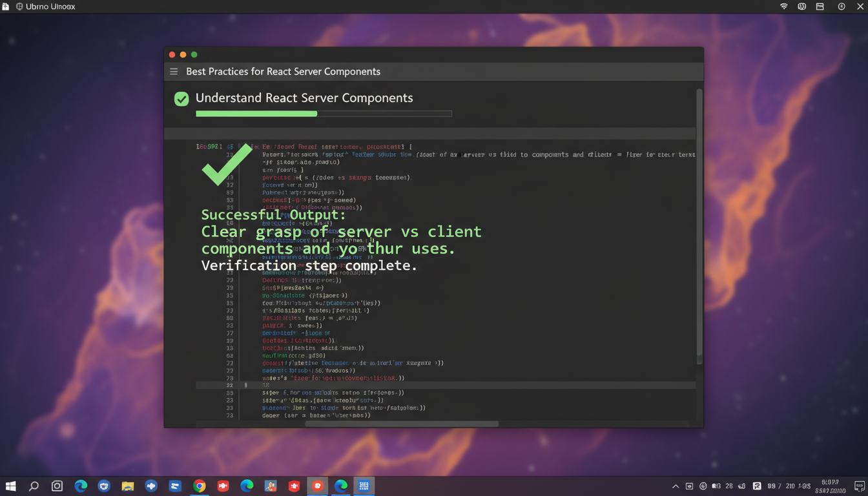Click the vertical scrollbar of the editor window

(699, 226)
